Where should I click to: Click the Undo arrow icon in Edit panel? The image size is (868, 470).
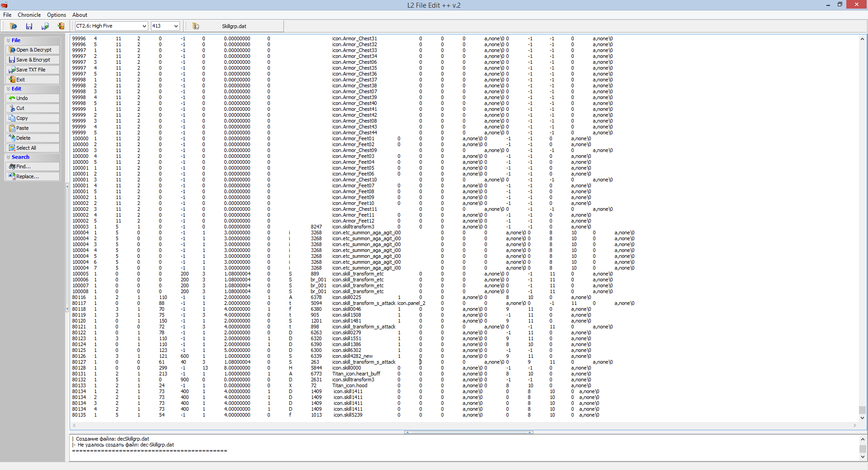pyautogui.click(x=12, y=98)
